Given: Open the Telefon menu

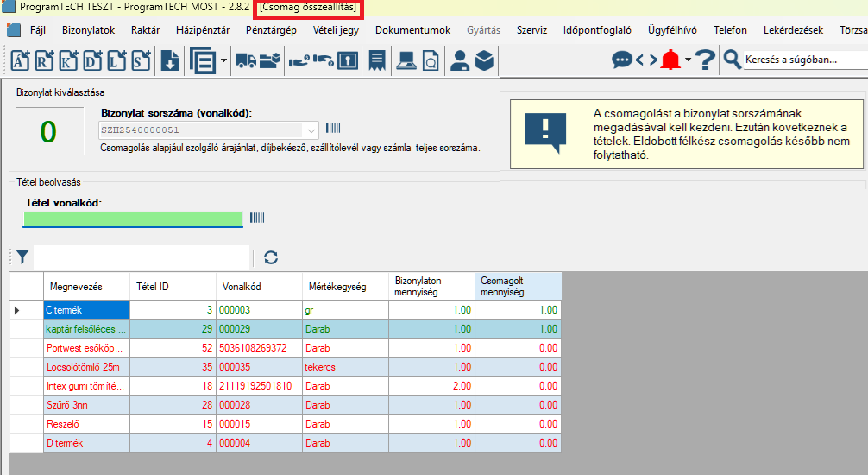Looking at the screenshot, I should (730, 30).
